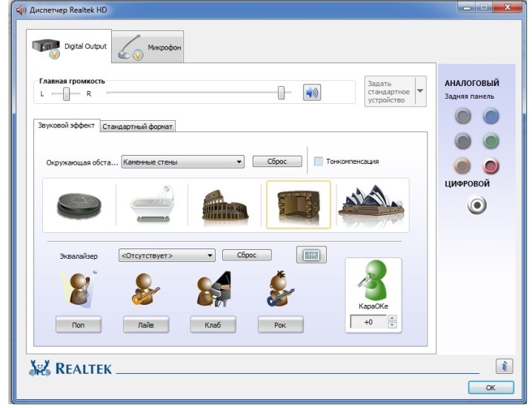532x408 pixels.
Task: Click the orange rear panel jack
Action: [x=462, y=166]
